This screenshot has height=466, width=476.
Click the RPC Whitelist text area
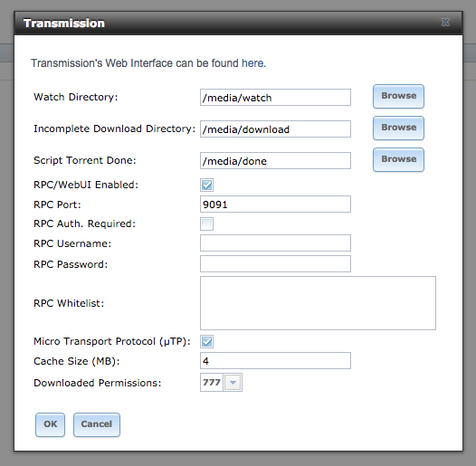coord(318,303)
